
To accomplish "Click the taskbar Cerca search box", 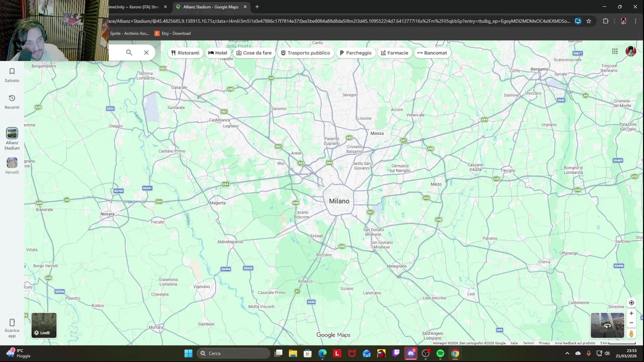I will point(233,353).
